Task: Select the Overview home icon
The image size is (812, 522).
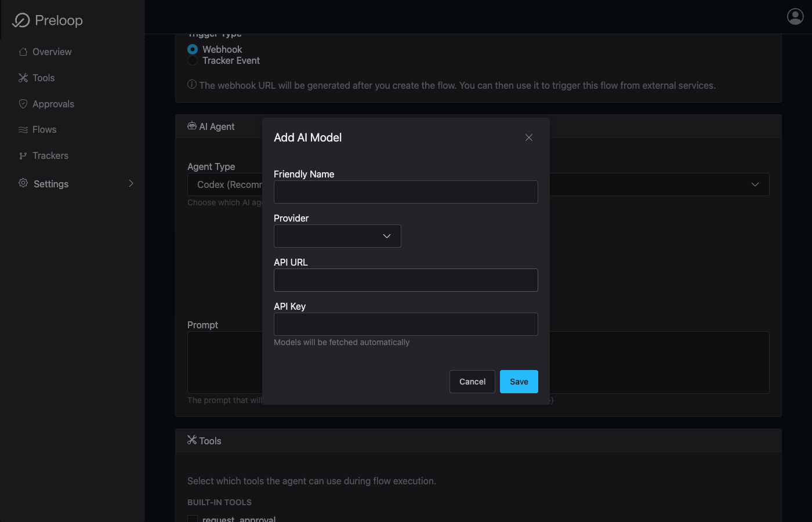Action: (x=23, y=52)
